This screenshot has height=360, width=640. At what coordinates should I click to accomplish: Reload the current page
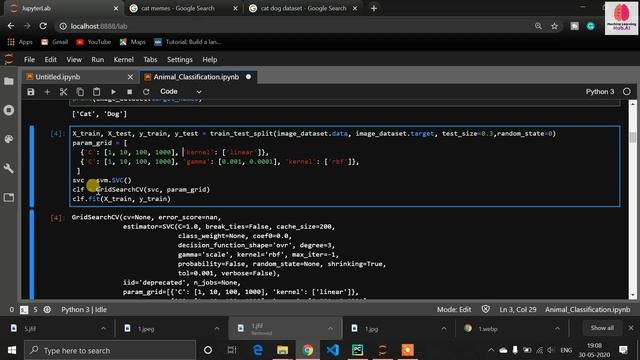(43, 26)
